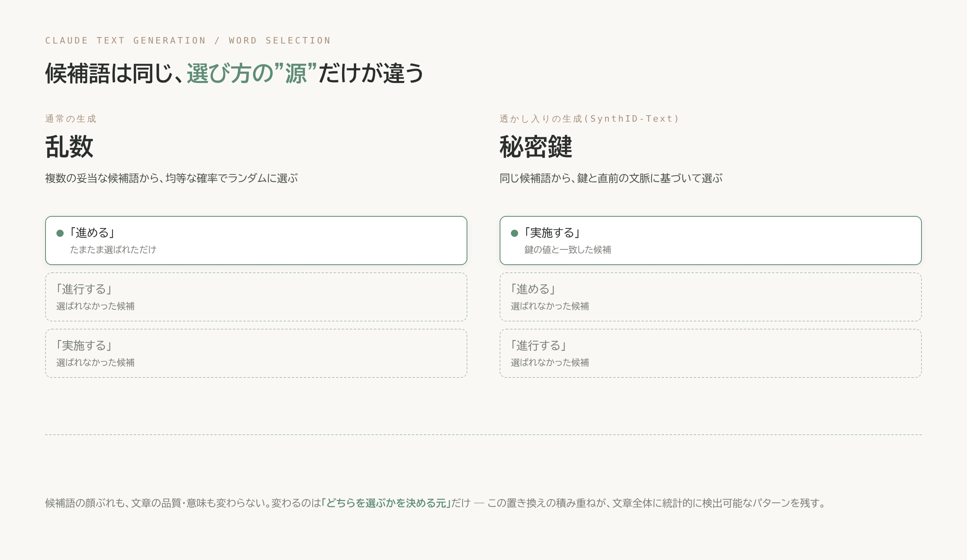Click the description 複数の妥当な候補語から、均等な確率でランダムに選ぶ

pos(172,178)
